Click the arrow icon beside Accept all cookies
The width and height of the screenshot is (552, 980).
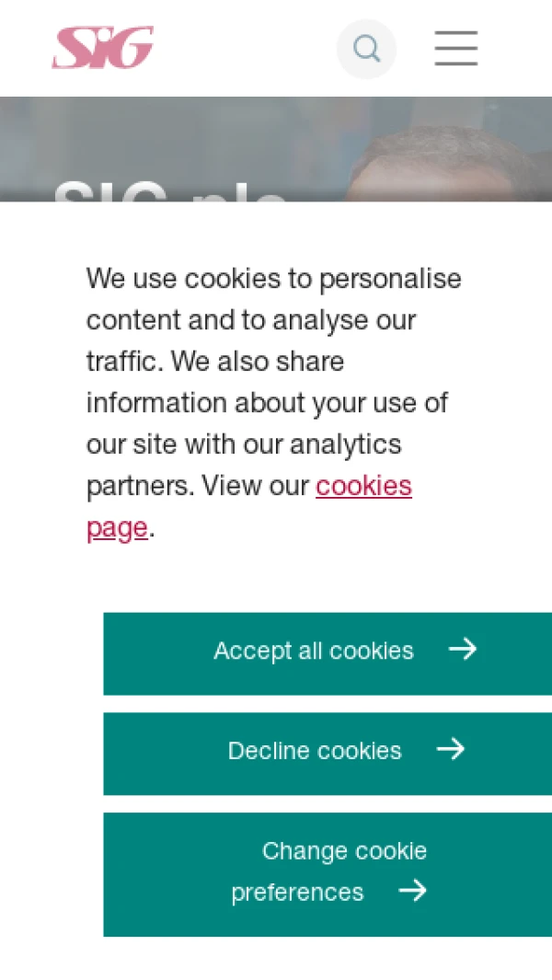(462, 650)
